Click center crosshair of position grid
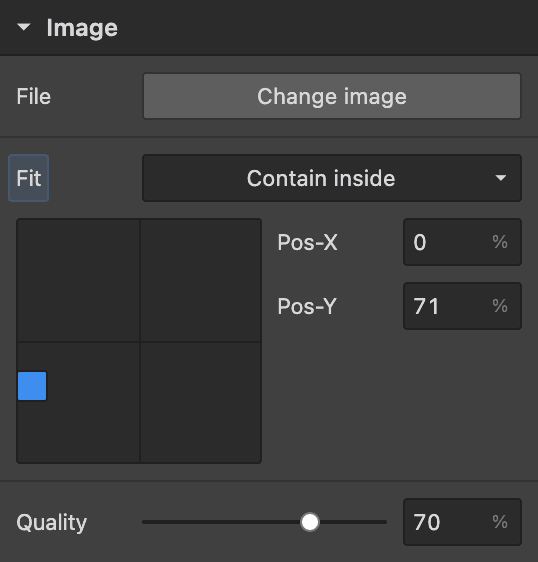This screenshot has height=562, width=538. [140, 342]
